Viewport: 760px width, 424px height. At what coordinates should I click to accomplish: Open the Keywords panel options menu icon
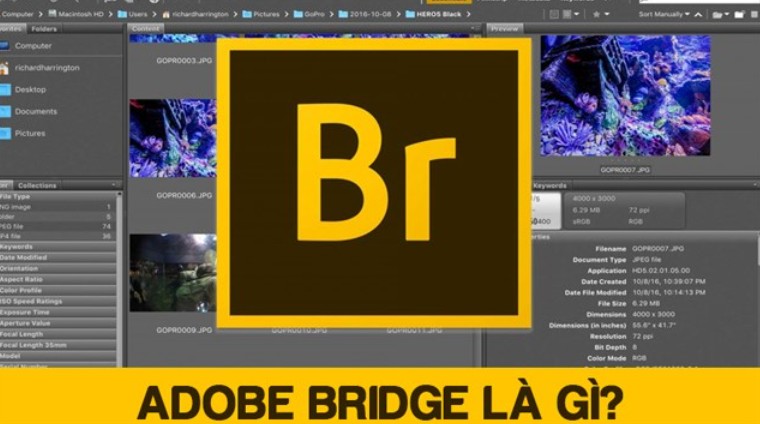[755, 185]
